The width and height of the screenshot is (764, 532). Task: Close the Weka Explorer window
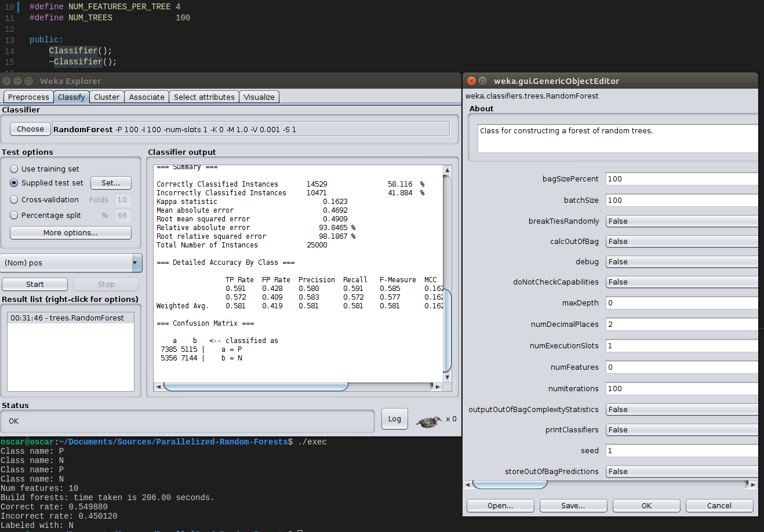click(6, 81)
